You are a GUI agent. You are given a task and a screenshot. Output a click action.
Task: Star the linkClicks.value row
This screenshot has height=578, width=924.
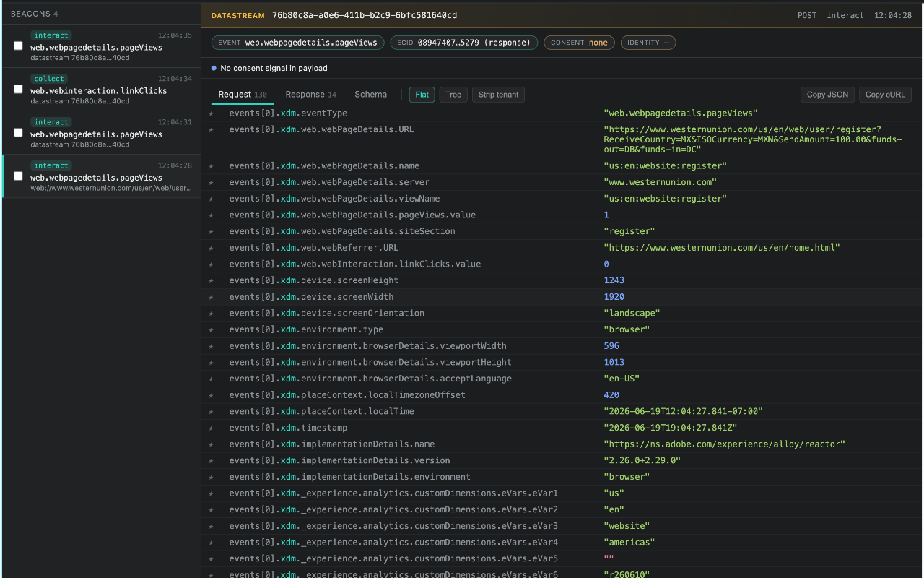212,264
